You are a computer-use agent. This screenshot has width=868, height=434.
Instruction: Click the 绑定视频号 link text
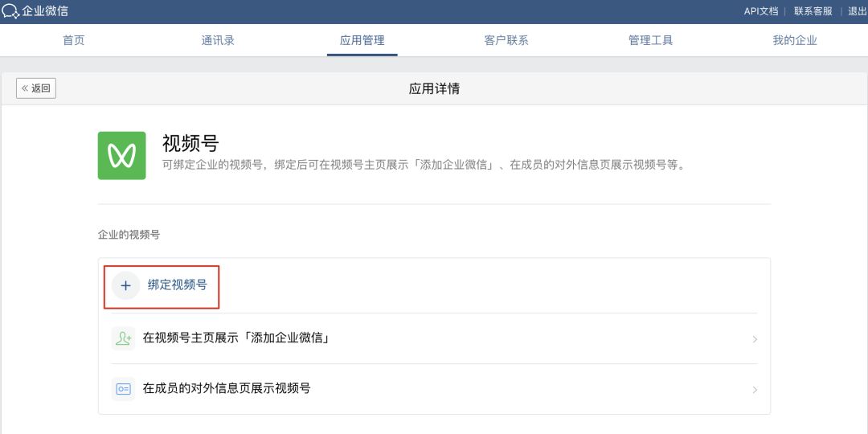[178, 285]
